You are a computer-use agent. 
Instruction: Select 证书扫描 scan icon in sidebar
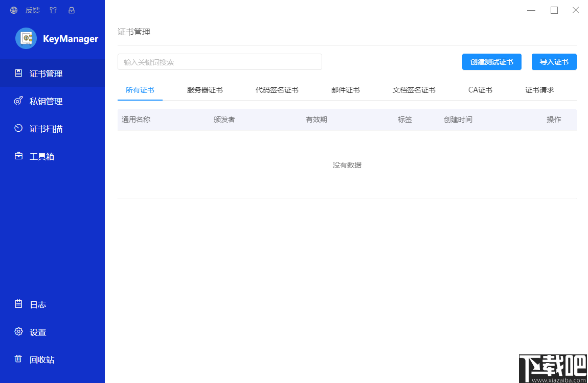[17, 128]
